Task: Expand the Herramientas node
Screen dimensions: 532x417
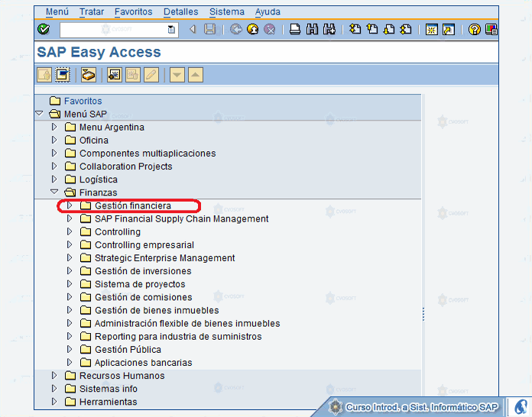Action: [54, 402]
